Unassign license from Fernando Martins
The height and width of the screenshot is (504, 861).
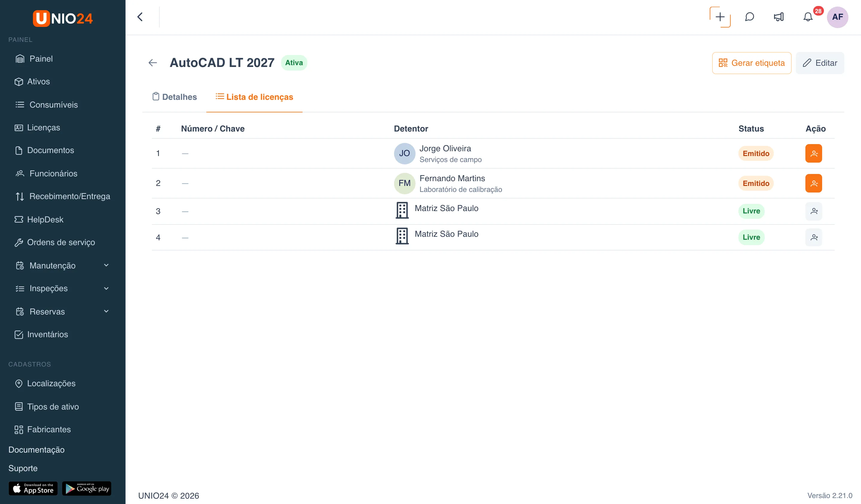pos(813,183)
